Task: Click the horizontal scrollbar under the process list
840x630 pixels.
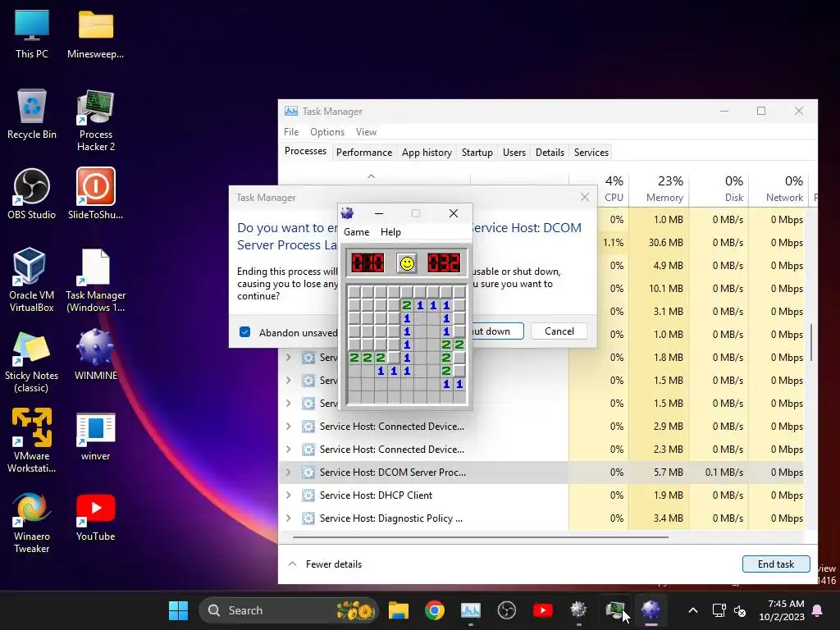Action: point(481,536)
